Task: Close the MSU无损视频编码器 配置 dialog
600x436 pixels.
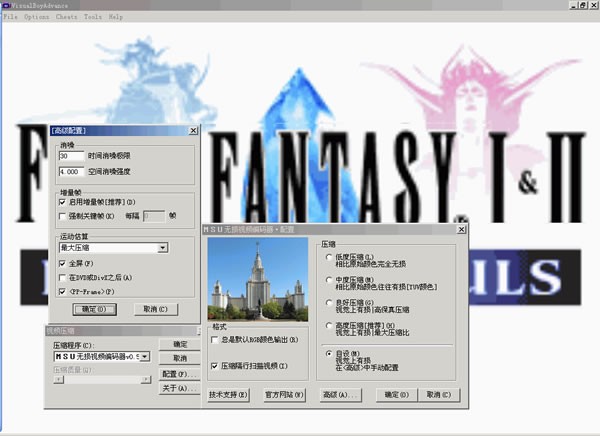Action: 461,229
